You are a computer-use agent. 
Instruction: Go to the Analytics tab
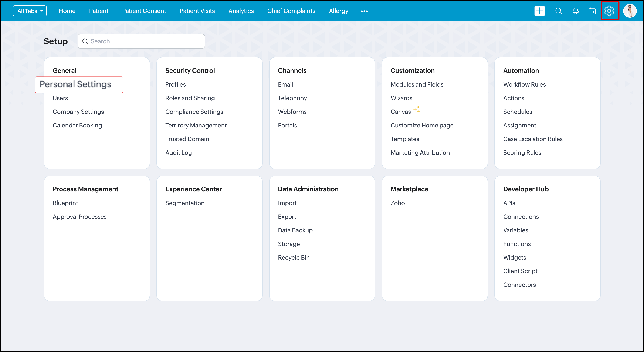(x=241, y=11)
